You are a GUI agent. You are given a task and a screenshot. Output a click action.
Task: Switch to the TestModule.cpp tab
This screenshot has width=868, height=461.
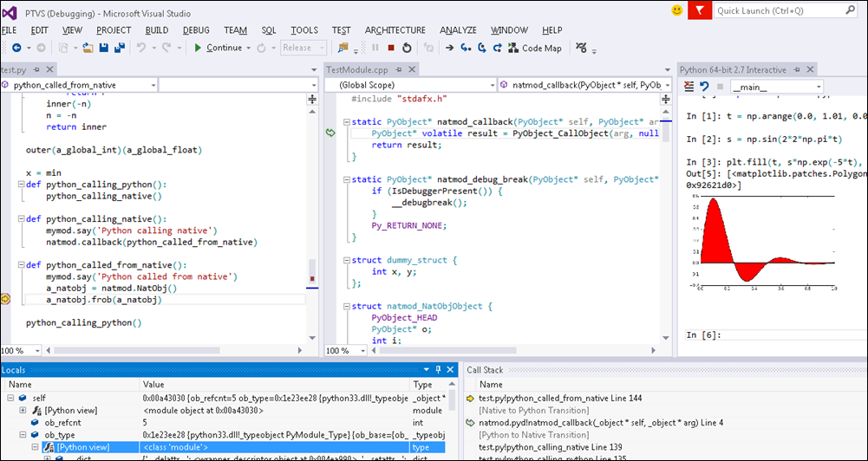click(356, 69)
